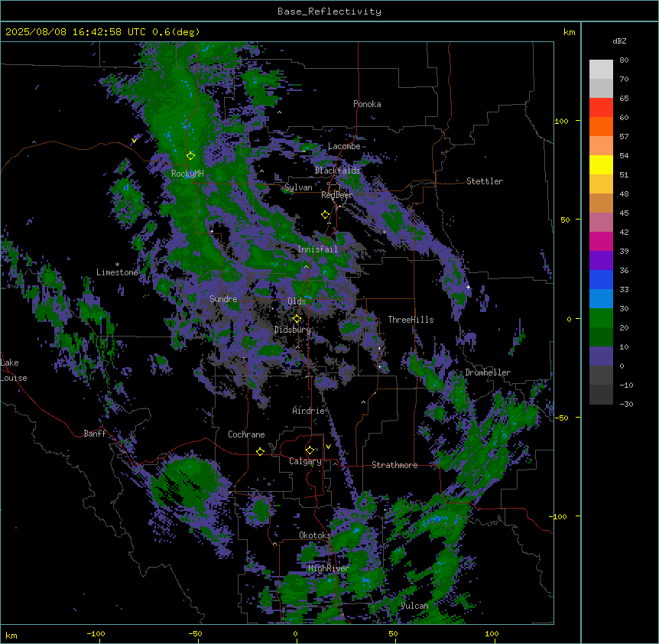Click the Sundre town label
This screenshot has height=644, width=659.
(x=223, y=299)
